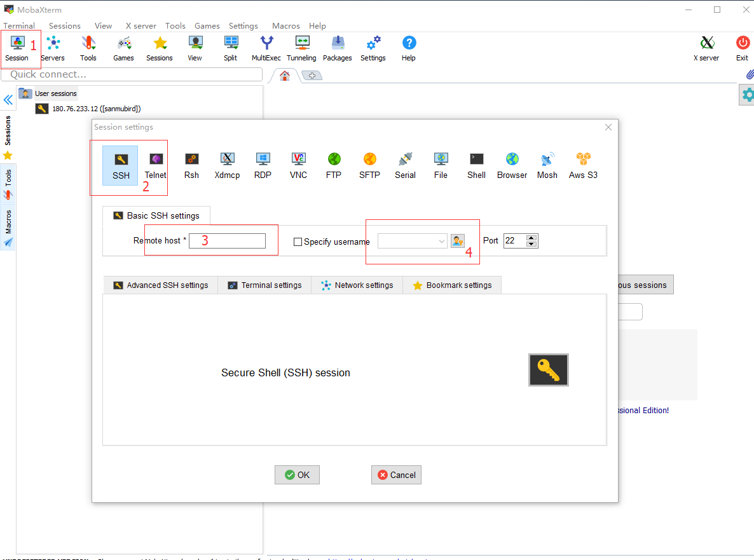Decrease the Port number with down arrow
754x560 pixels.
531,244
